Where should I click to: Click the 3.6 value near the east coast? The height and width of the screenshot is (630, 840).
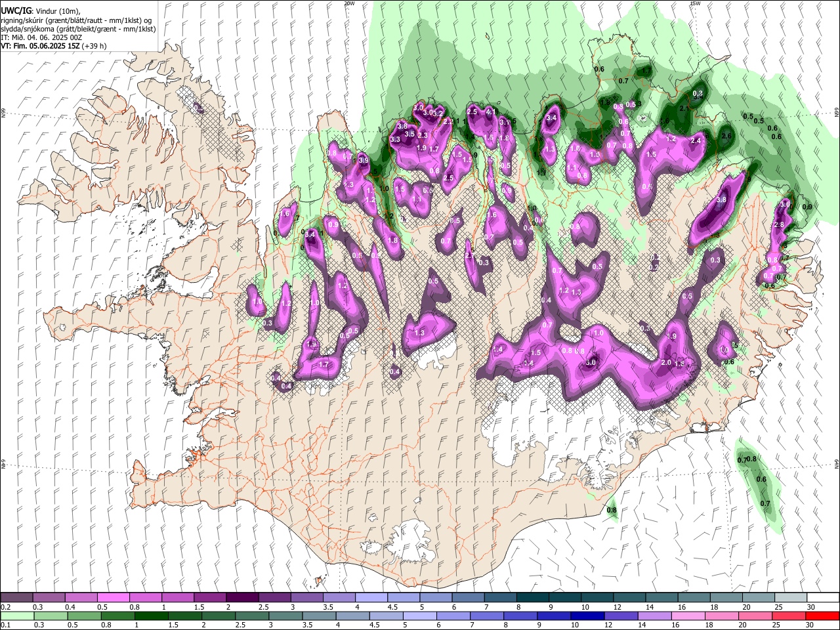click(x=784, y=205)
